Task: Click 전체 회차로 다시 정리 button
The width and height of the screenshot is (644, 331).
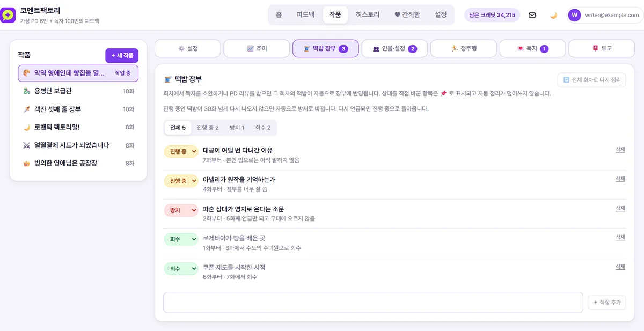Action: click(591, 80)
